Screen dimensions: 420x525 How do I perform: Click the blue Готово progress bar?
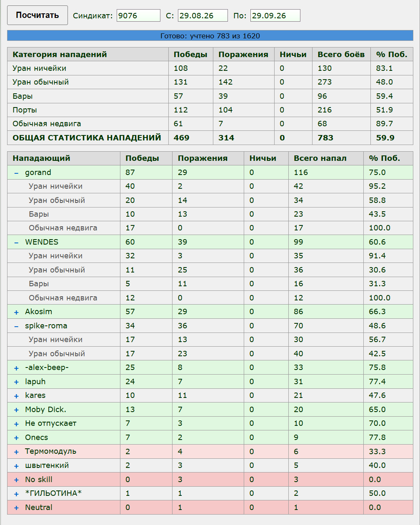pos(210,36)
